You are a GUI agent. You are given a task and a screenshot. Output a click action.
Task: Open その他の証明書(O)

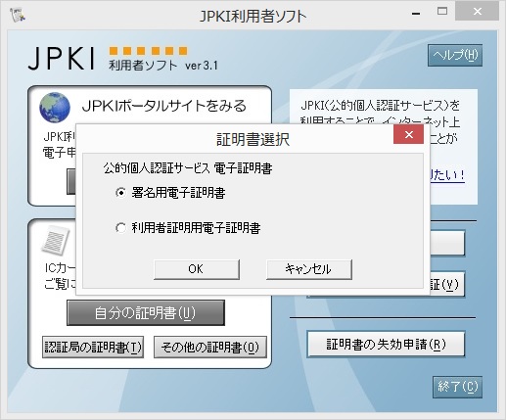point(210,347)
